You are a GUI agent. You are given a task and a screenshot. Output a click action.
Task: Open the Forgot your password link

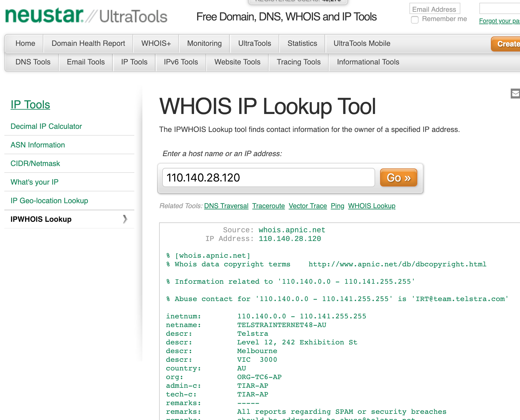[499, 21]
